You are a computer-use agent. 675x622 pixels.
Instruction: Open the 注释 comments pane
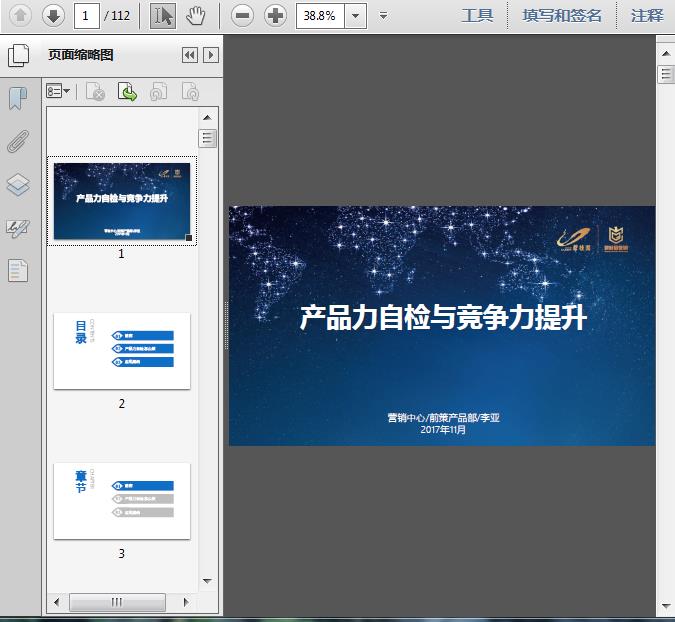coord(647,15)
